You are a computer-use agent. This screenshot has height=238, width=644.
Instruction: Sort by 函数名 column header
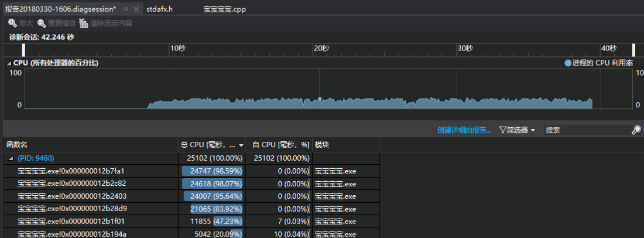(x=90, y=145)
